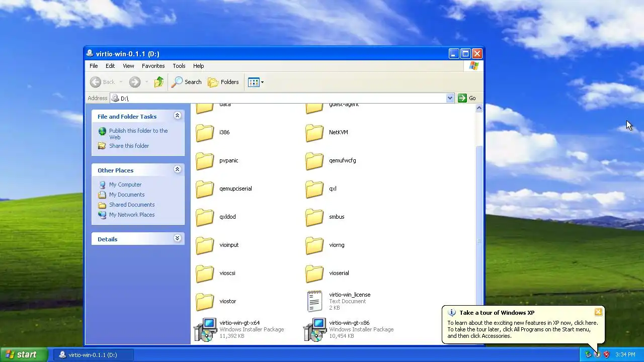This screenshot has height=362, width=644.
Task: Click the Search toolbar button
Action: [186, 82]
